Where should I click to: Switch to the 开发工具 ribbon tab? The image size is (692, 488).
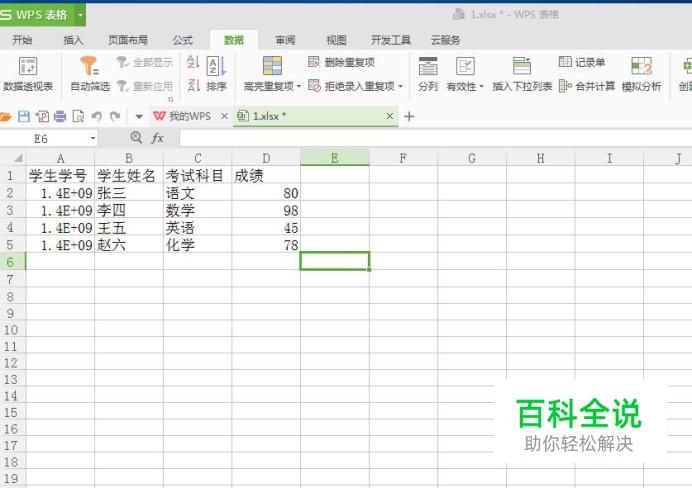tap(391, 40)
